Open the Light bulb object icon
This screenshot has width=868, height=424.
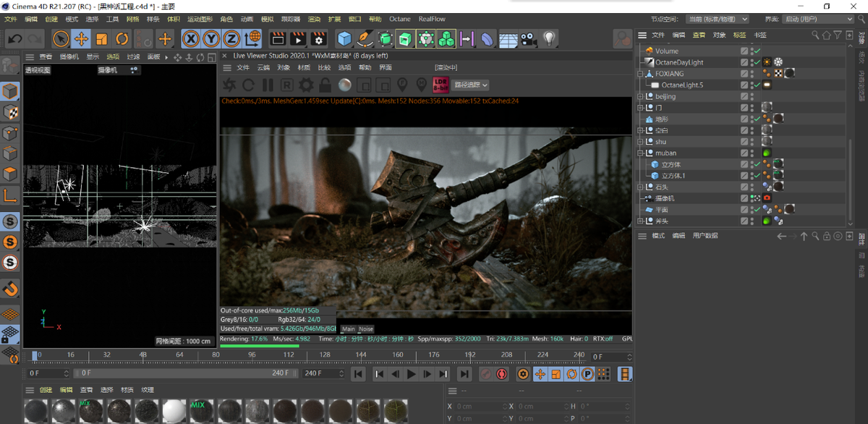(x=549, y=38)
